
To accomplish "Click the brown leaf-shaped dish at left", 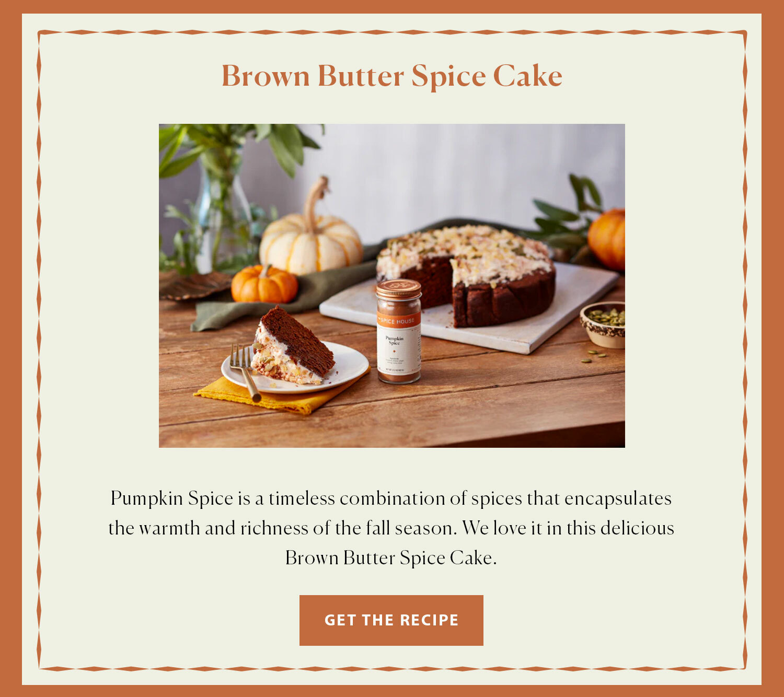I will pyautogui.click(x=193, y=286).
